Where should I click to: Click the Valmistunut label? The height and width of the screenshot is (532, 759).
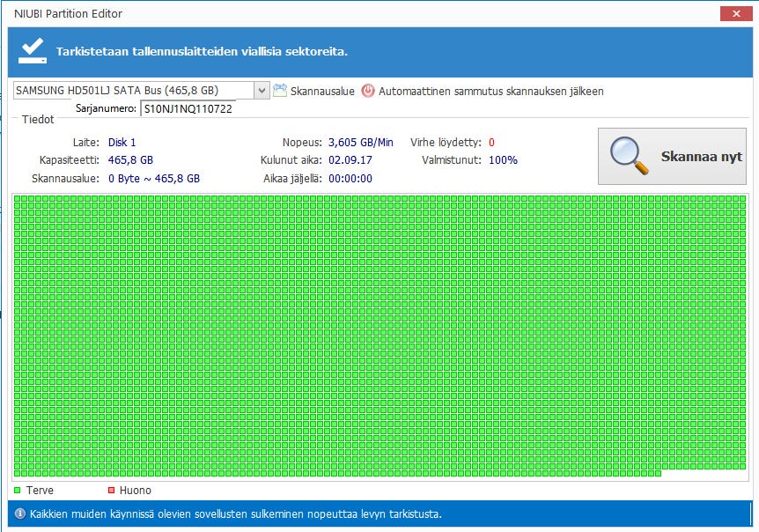[452, 159]
